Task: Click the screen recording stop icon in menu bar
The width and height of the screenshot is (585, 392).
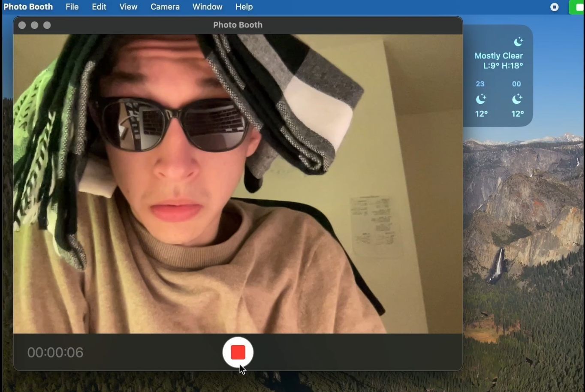Action: coord(555,7)
